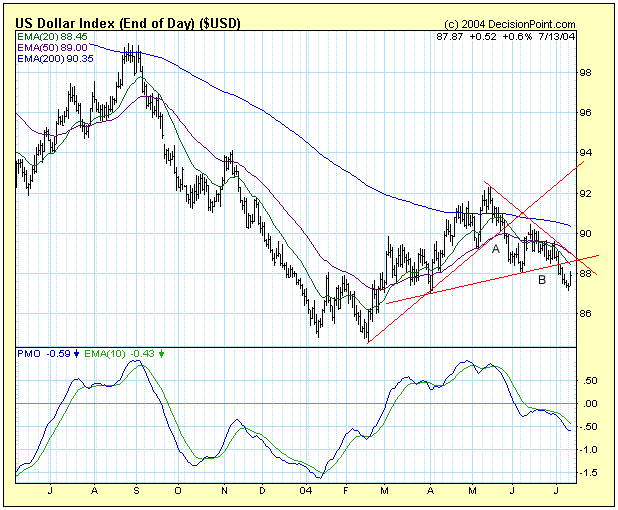The height and width of the screenshot is (510, 618).
Task: Click the 7/13/04 date readout
Action: 581,36
